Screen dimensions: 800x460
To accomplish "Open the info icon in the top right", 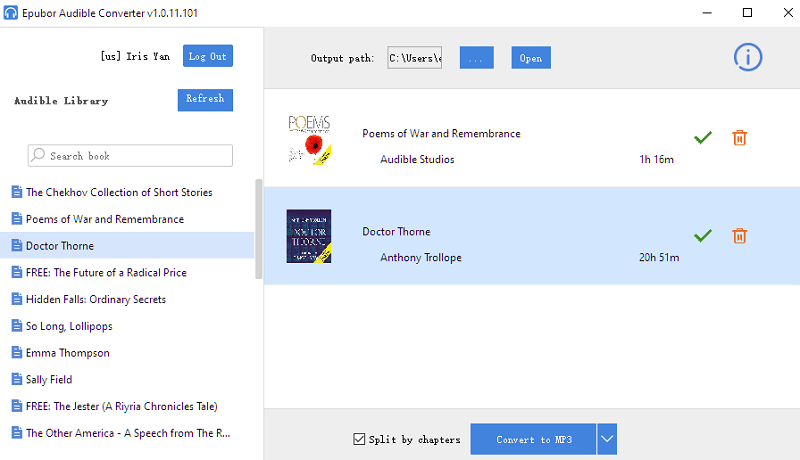I will (747, 57).
